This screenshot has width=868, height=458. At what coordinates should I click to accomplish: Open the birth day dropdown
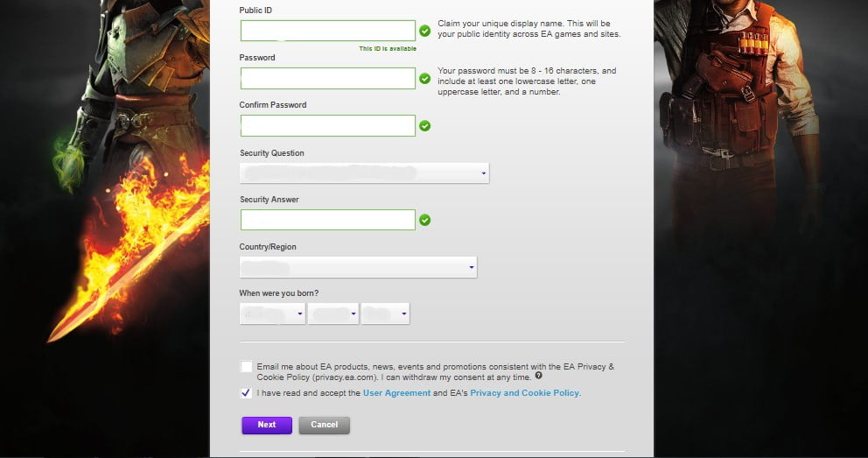[x=333, y=314]
